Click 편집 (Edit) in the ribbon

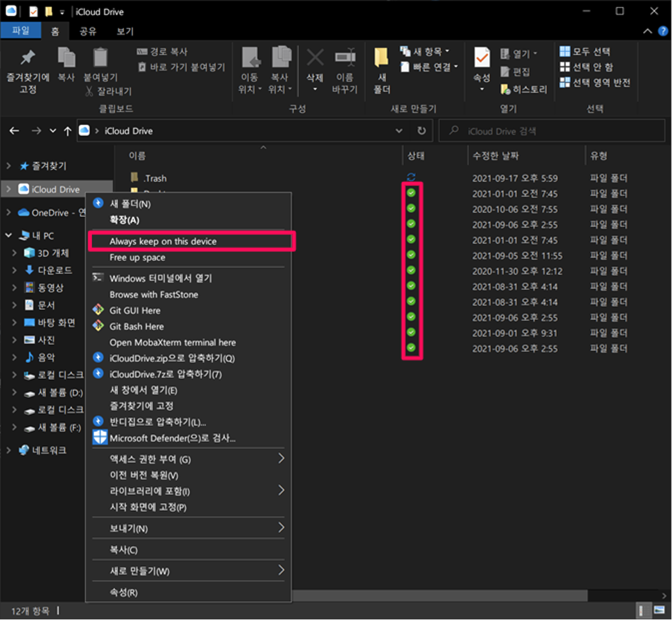pyautogui.click(x=515, y=72)
